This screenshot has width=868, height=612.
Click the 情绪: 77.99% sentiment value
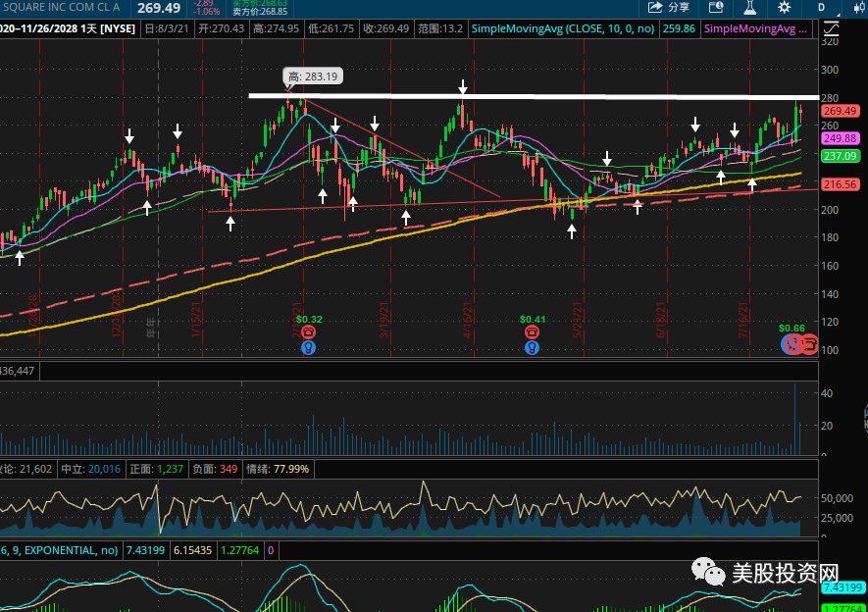click(278, 469)
